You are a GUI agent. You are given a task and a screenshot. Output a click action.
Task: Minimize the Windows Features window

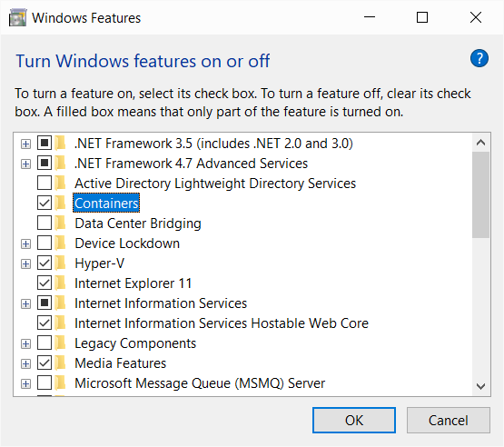pyautogui.click(x=370, y=17)
